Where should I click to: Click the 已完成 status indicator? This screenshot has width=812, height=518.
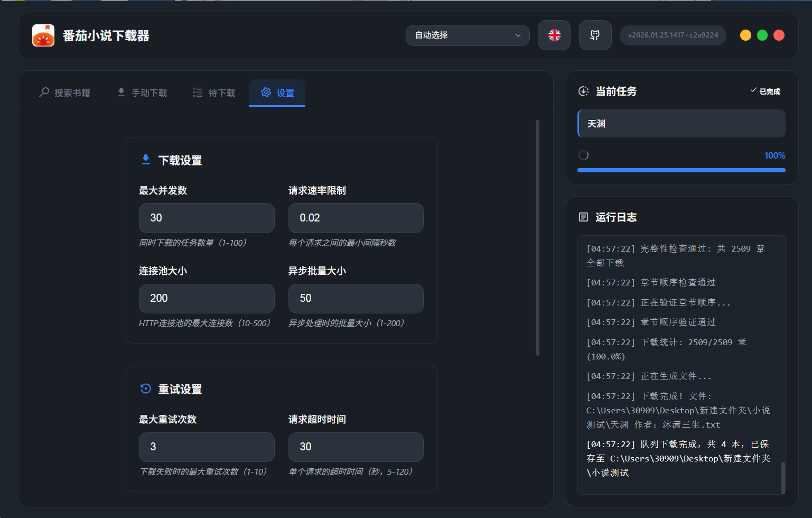pyautogui.click(x=765, y=91)
